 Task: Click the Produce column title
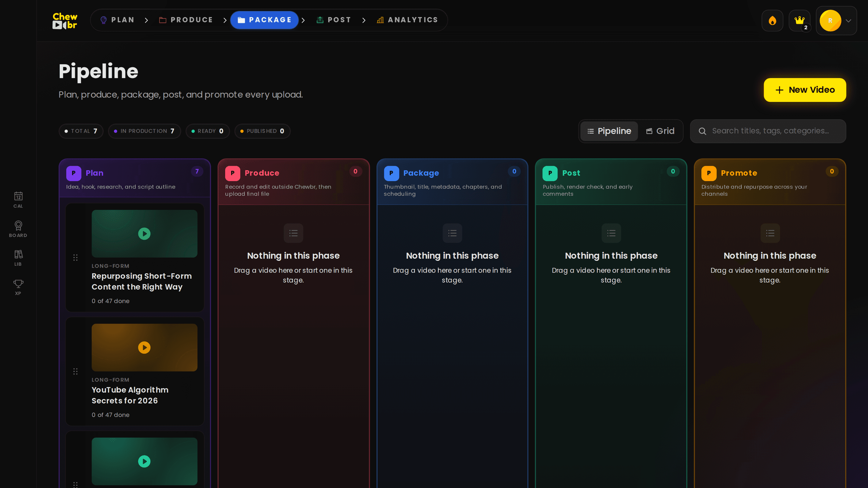click(x=262, y=173)
